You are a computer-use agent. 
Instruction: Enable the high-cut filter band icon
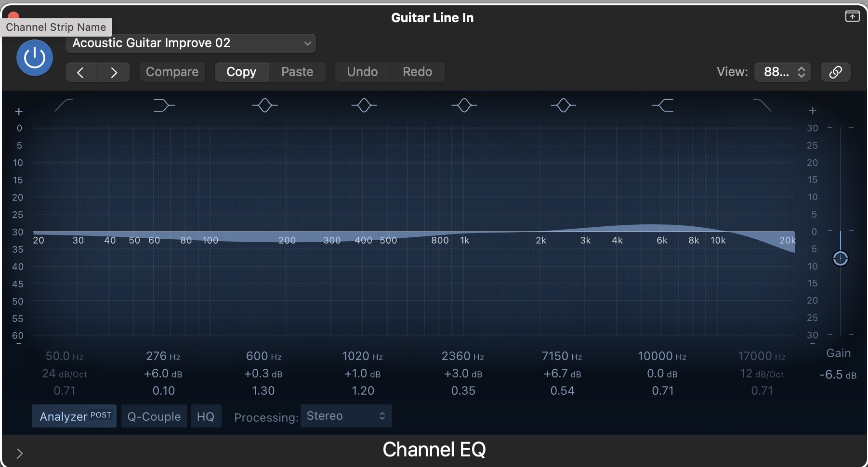click(x=763, y=105)
